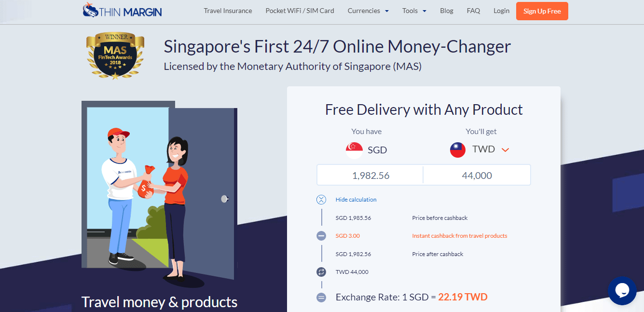644x312 pixels.
Task: Click the Thin Margin logo
Action: pyautogui.click(x=122, y=11)
